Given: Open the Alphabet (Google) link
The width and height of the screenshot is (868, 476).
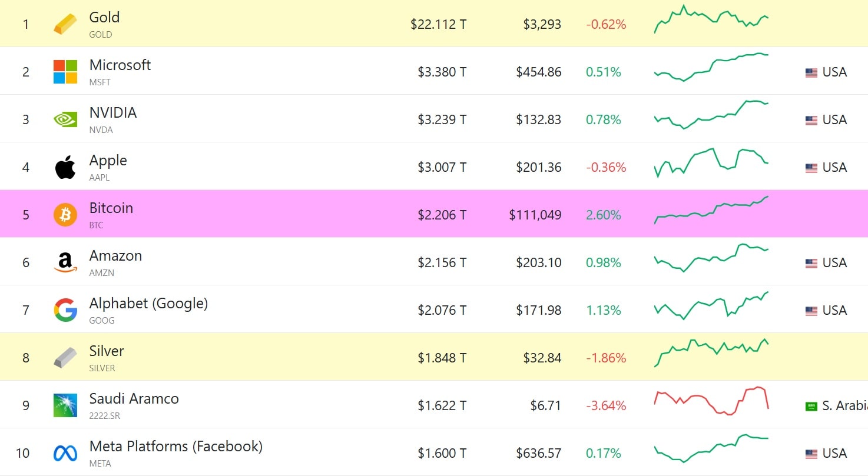Looking at the screenshot, I should [149, 304].
